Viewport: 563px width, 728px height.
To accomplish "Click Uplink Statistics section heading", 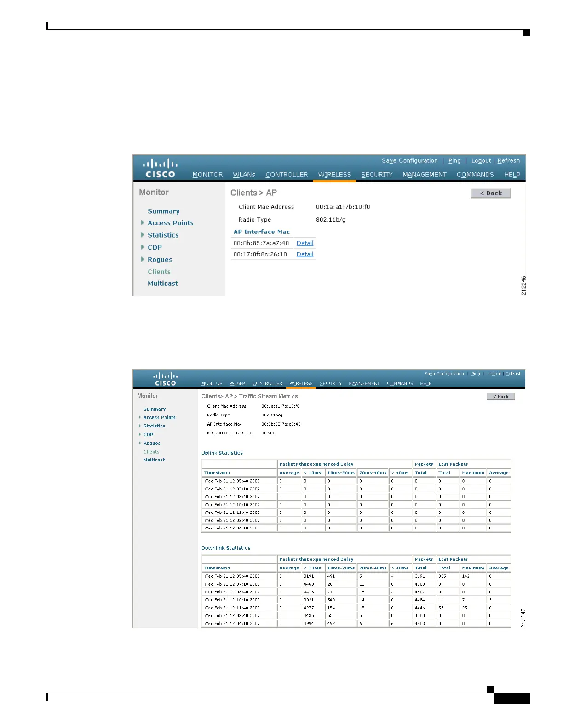I will click(222, 453).
